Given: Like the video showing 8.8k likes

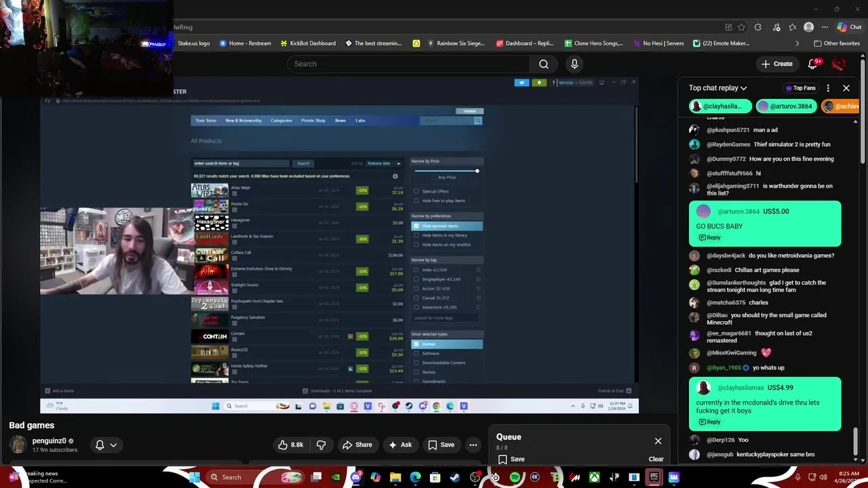Looking at the screenshot, I should tap(290, 445).
